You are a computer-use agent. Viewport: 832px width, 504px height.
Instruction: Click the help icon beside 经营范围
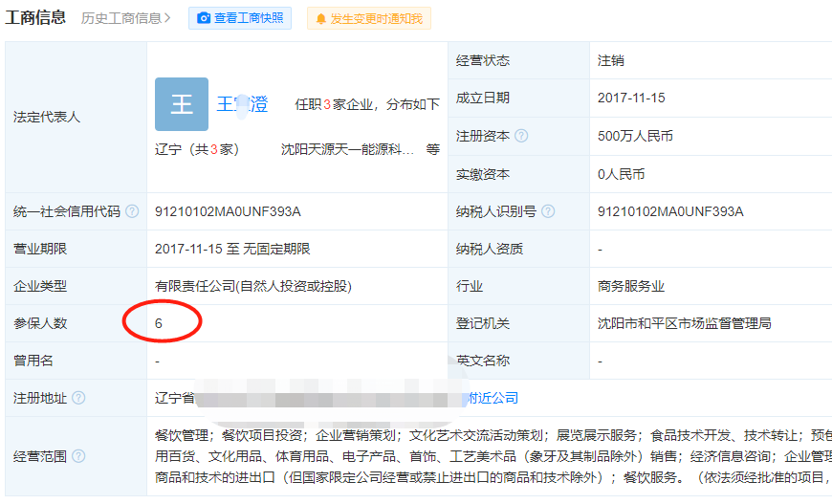tap(78, 456)
